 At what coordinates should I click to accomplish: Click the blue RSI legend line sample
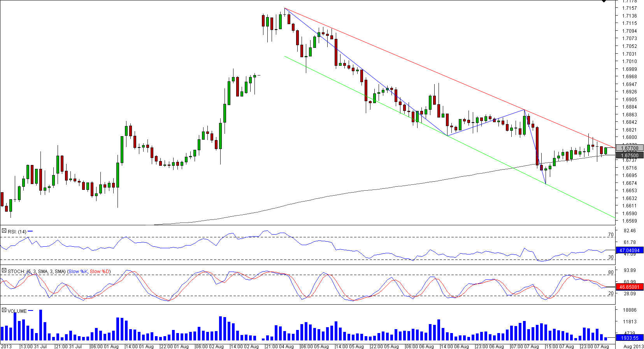click(x=30, y=231)
